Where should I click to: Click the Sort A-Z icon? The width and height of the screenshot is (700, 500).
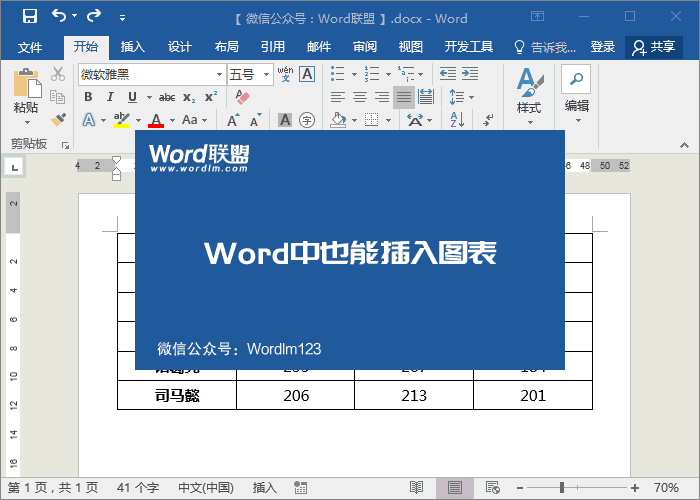pyautogui.click(x=457, y=120)
